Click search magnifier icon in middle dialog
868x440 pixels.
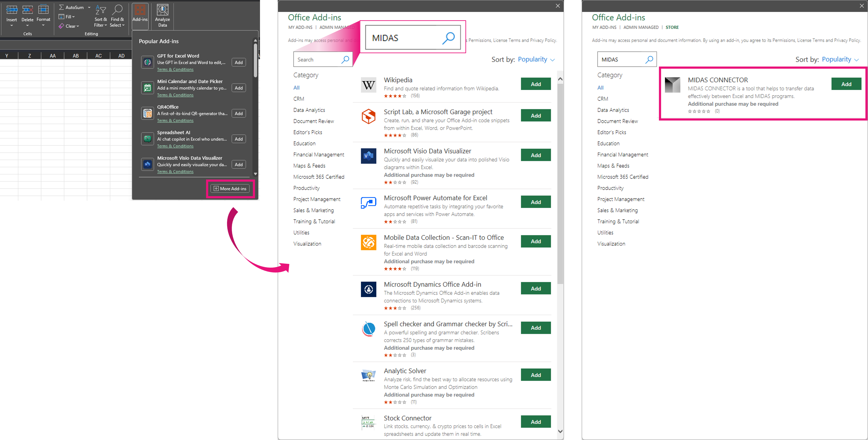point(345,59)
